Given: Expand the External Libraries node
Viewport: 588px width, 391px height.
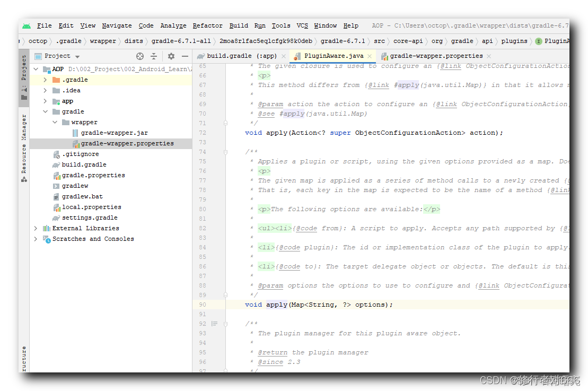Looking at the screenshot, I should pyautogui.click(x=35, y=228).
